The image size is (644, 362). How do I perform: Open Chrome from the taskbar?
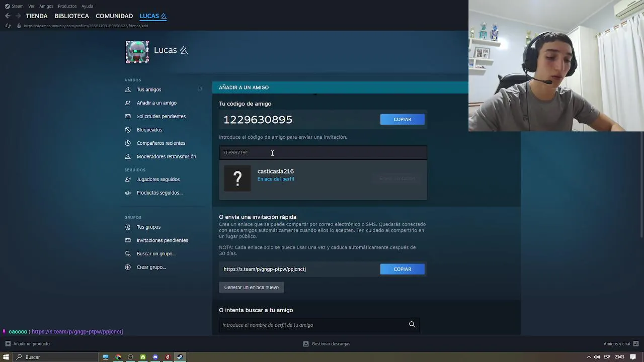[118, 357]
